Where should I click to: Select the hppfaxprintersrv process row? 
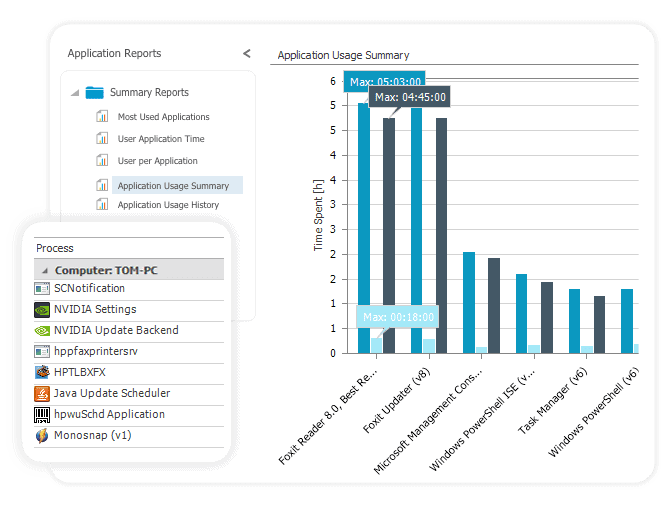point(96,352)
